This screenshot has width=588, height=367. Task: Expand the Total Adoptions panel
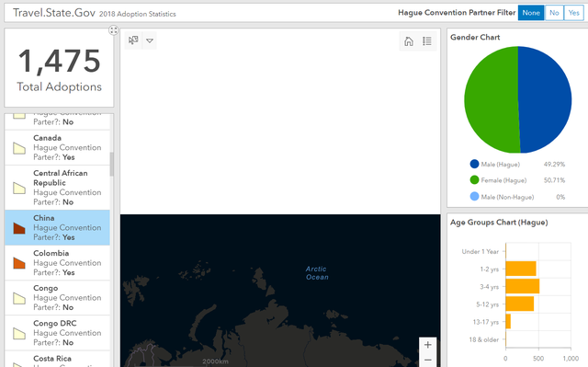[114, 30]
